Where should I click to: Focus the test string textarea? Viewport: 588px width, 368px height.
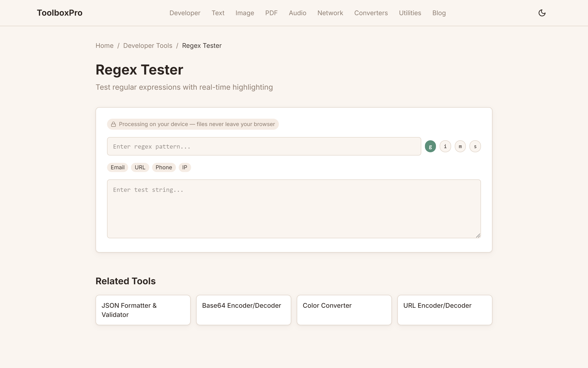(294, 209)
